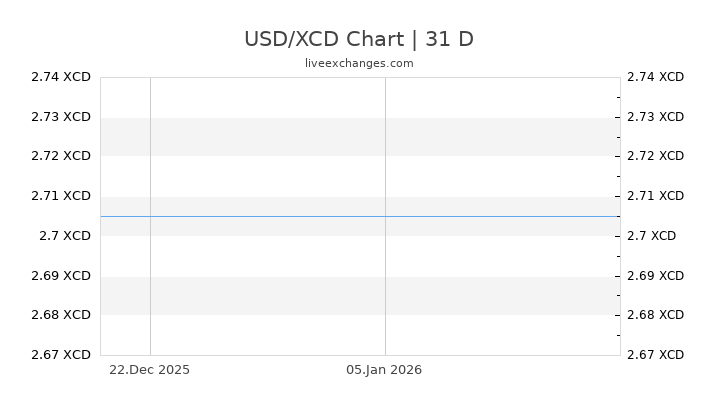Click the right axis 2.7 XCD label
The width and height of the screenshot is (720, 405).
[651, 236]
